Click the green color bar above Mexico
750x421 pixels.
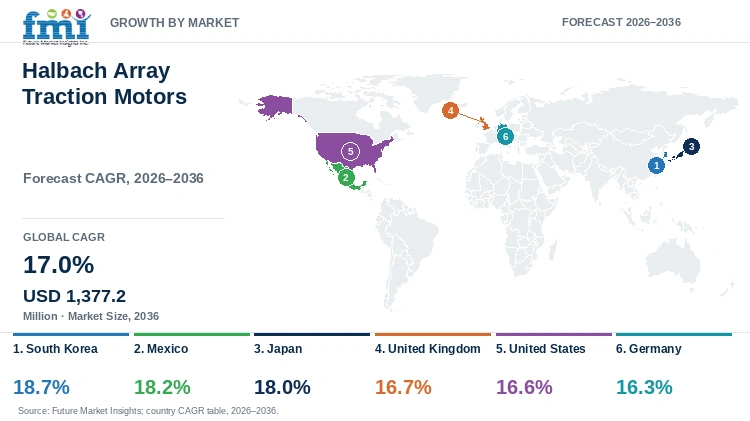192,334
